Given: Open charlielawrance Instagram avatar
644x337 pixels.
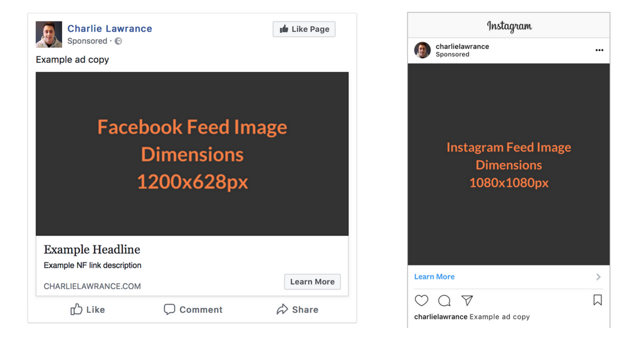Looking at the screenshot, I should click(x=422, y=50).
